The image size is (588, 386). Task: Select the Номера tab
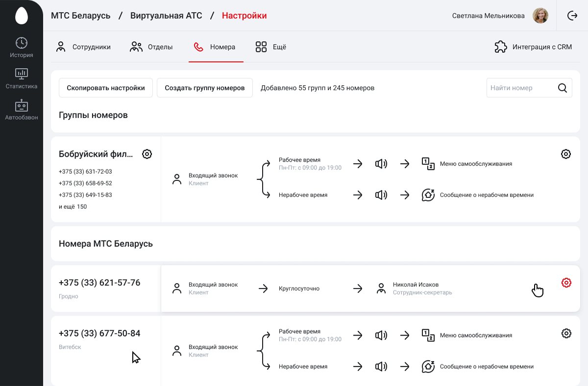(x=215, y=47)
